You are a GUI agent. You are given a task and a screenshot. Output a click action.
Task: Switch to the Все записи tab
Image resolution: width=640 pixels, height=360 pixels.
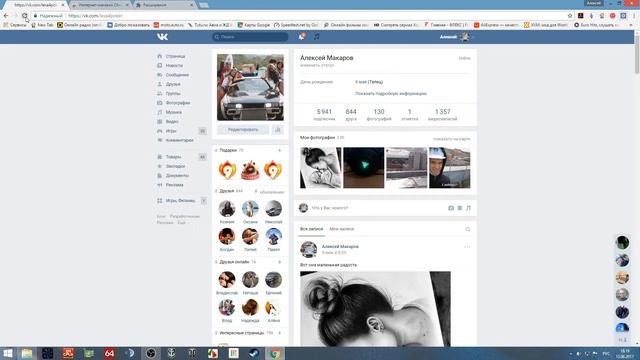click(311, 229)
